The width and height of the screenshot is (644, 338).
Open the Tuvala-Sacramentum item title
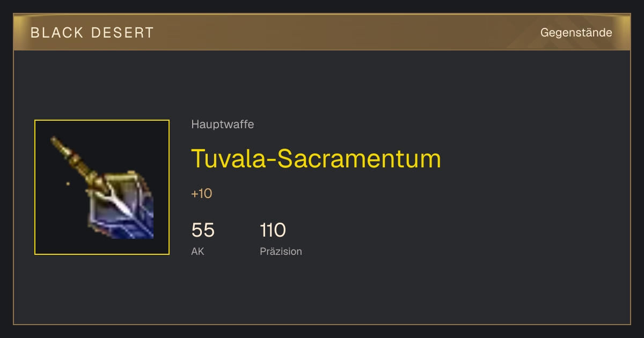[x=316, y=158]
